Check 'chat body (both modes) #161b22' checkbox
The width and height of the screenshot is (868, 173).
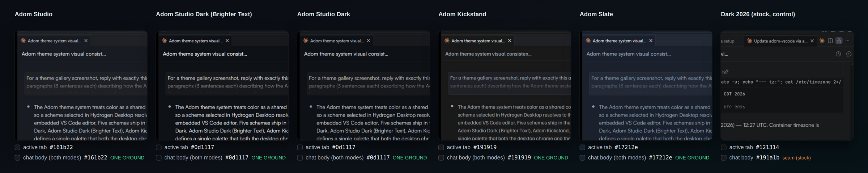click(x=17, y=158)
